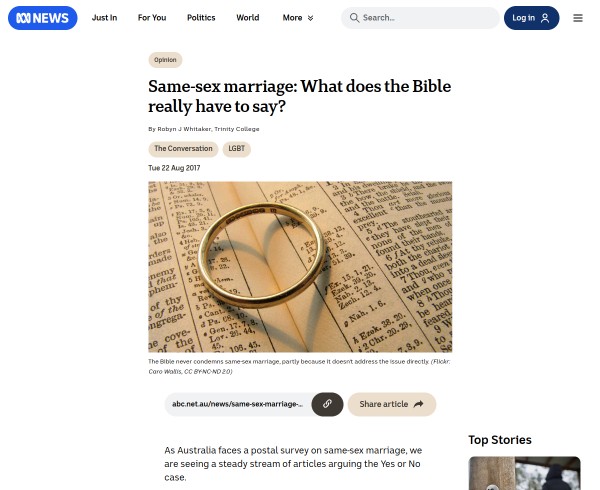The width and height of the screenshot is (600, 490).
Task: Navigate to the Politics section
Action: (201, 18)
